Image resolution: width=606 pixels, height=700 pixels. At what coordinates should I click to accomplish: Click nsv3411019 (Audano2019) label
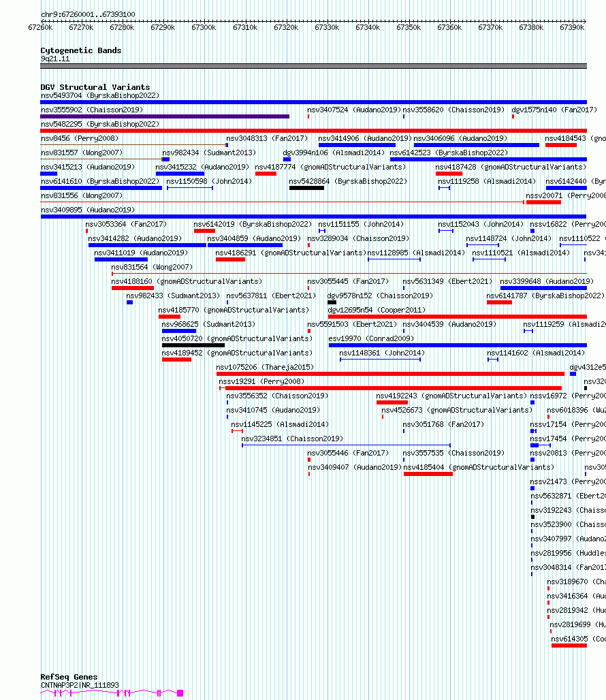tap(141, 253)
